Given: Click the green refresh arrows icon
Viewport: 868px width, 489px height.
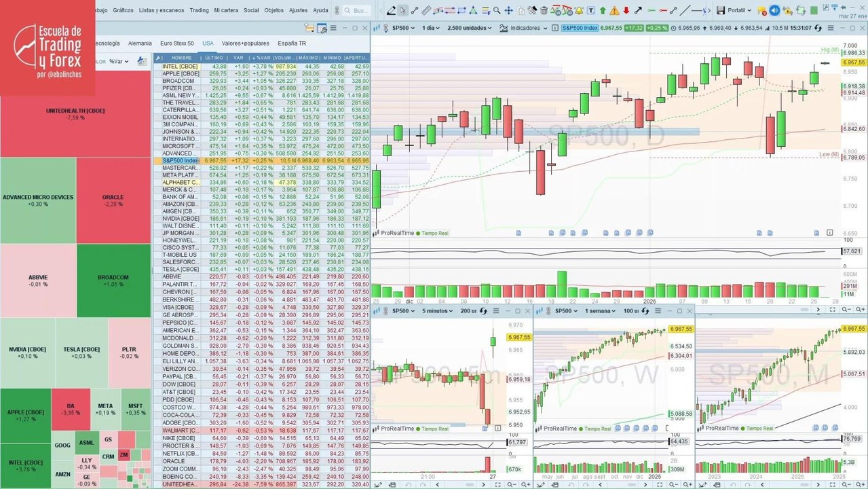Looking at the screenshot, I should click(x=801, y=10).
